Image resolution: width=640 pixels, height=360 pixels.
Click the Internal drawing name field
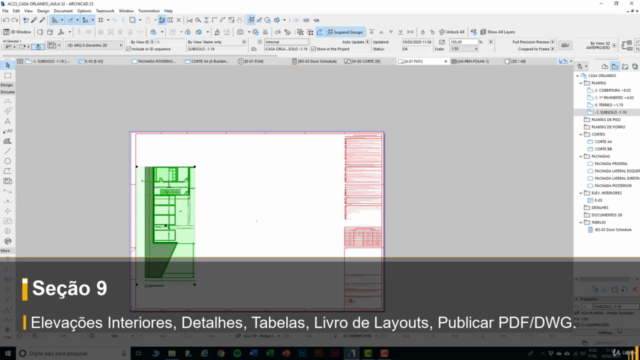(x=286, y=42)
